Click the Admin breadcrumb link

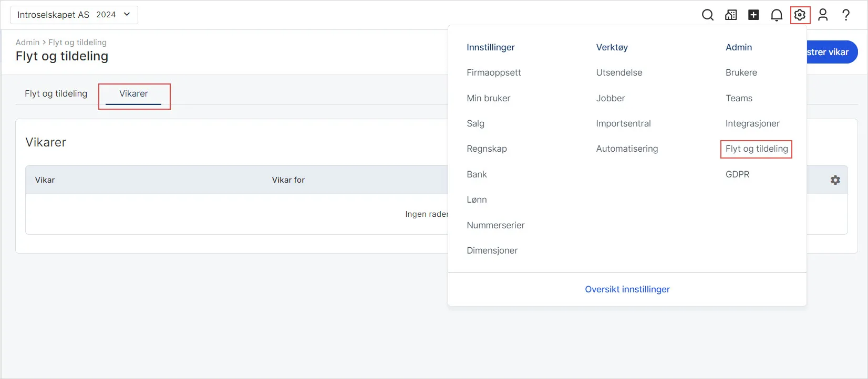27,43
